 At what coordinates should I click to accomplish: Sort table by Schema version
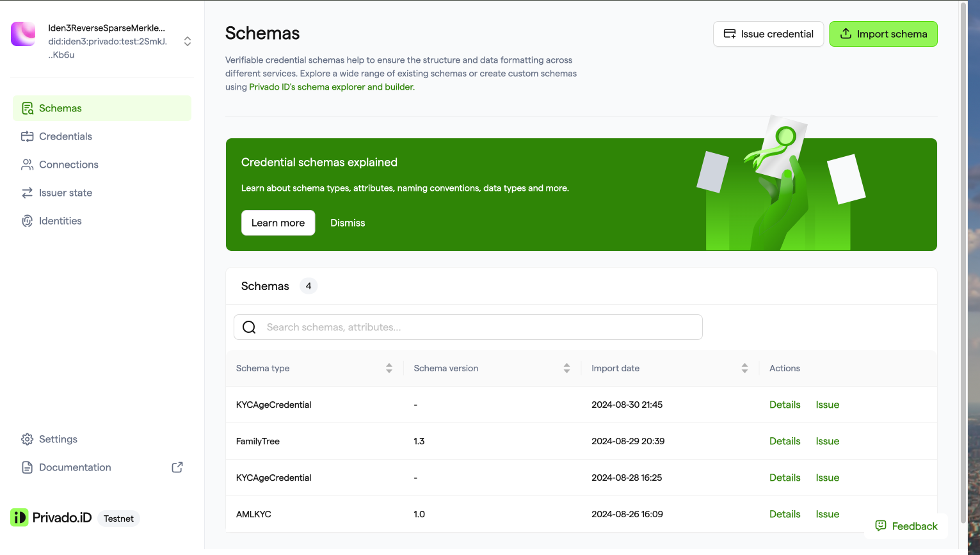pos(566,368)
